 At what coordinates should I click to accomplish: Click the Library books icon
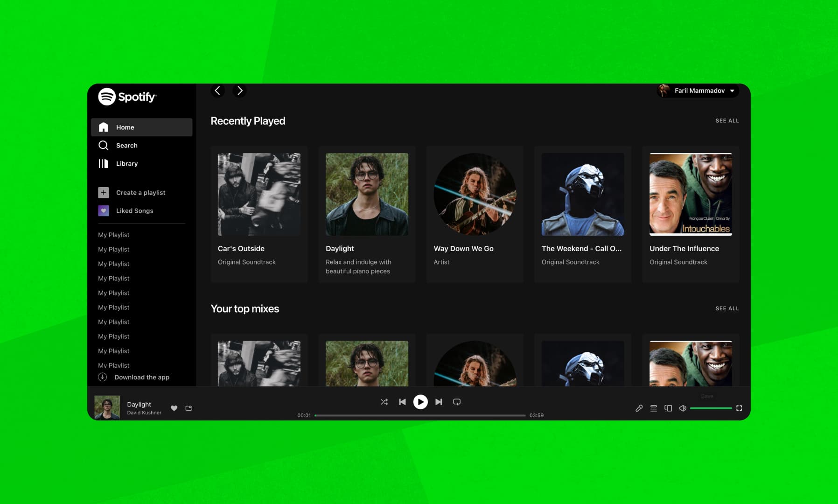[104, 163]
